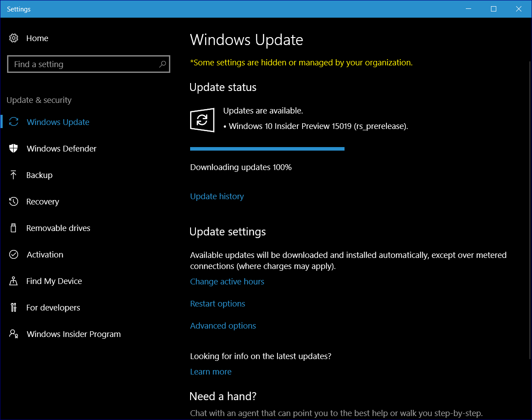The height and width of the screenshot is (420, 532).
Task: Open Change active hours link
Action: coord(227,282)
